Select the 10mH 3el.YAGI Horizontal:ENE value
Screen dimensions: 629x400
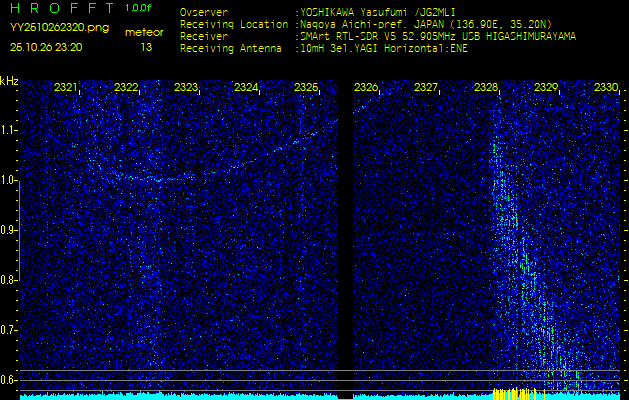[383, 49]
